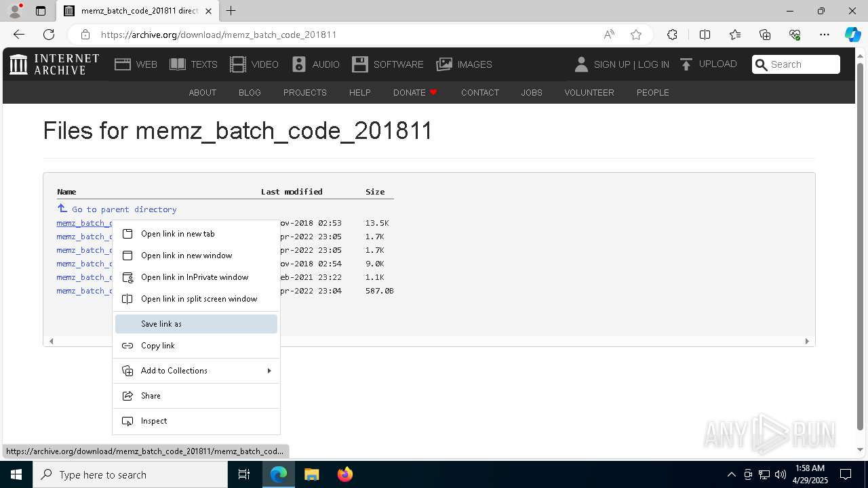Toggle Split screen icon in toolbar
Image resolution: width=868 pixels, height=488 pixels.
click(x=705, y=35)
